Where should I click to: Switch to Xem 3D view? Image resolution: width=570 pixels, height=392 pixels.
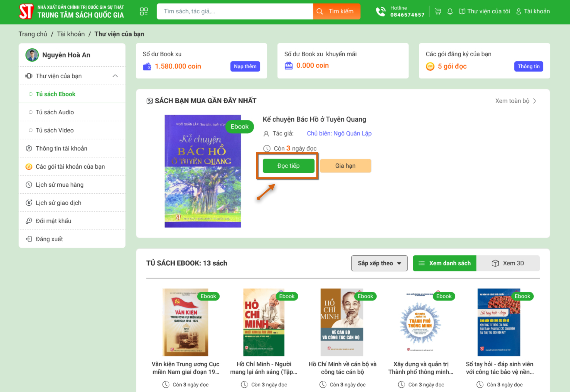point(508,263)
